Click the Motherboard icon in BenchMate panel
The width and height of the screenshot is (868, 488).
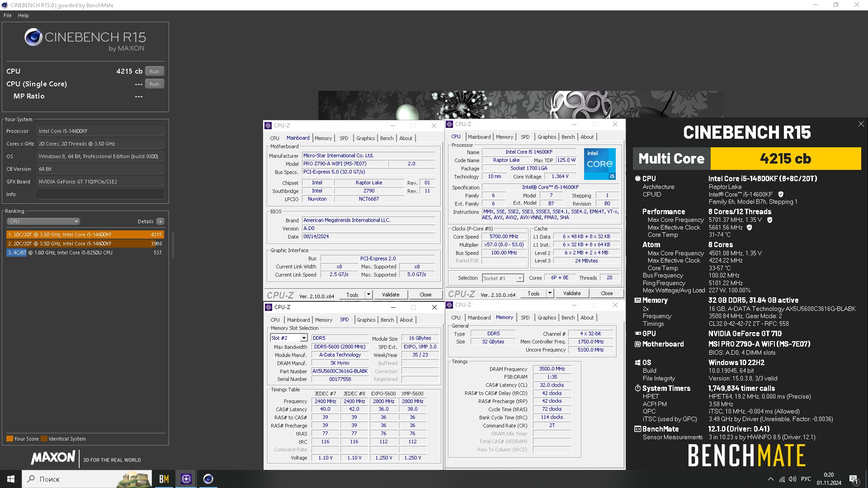(638, 344)
